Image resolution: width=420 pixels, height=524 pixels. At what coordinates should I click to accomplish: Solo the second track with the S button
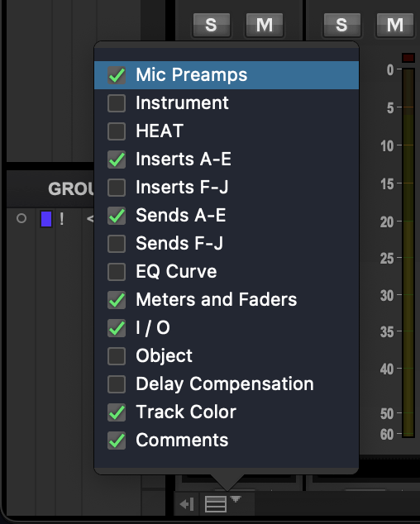(x=341, y=25)
